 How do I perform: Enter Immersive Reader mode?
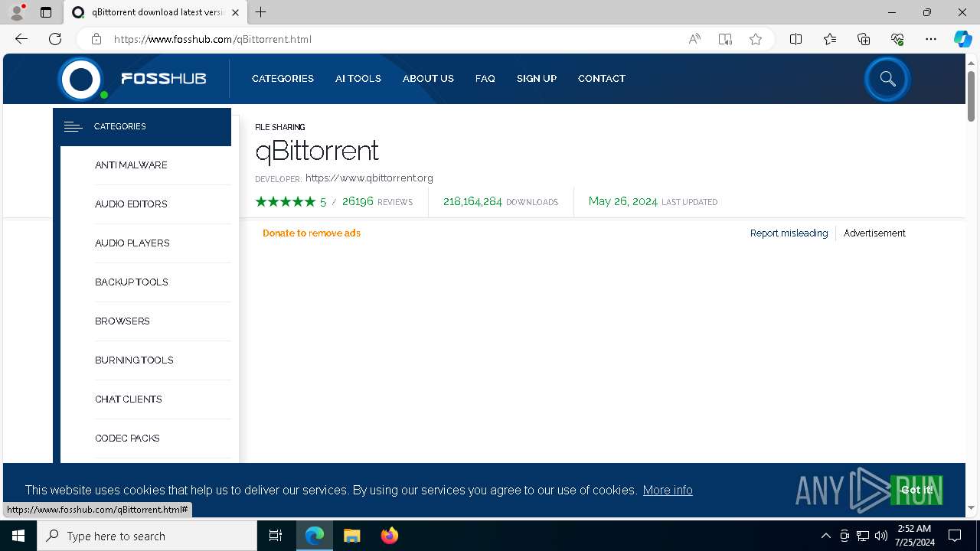725,39
